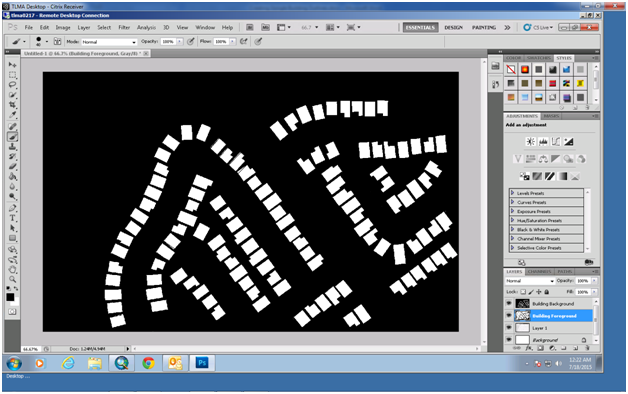Expand Hue/Saturation Presets

coord(512,220)
